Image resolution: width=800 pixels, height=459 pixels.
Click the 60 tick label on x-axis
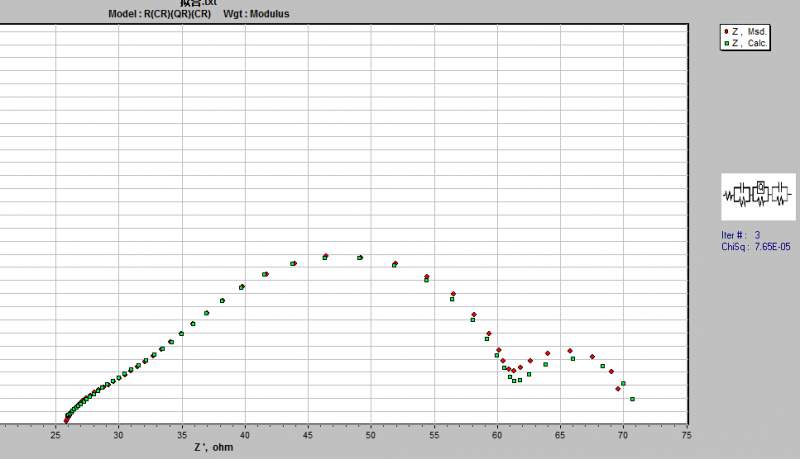coord(497,435)
